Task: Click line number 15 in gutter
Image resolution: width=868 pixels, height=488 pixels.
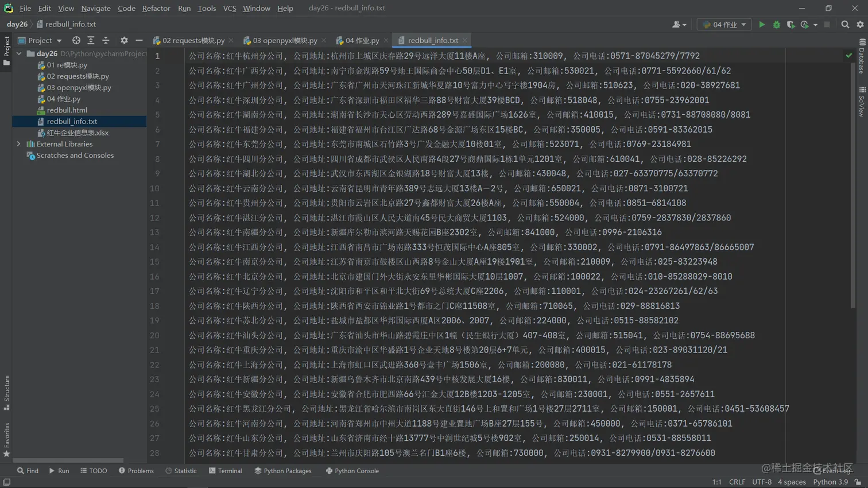Action: click(x=154, y=262)
